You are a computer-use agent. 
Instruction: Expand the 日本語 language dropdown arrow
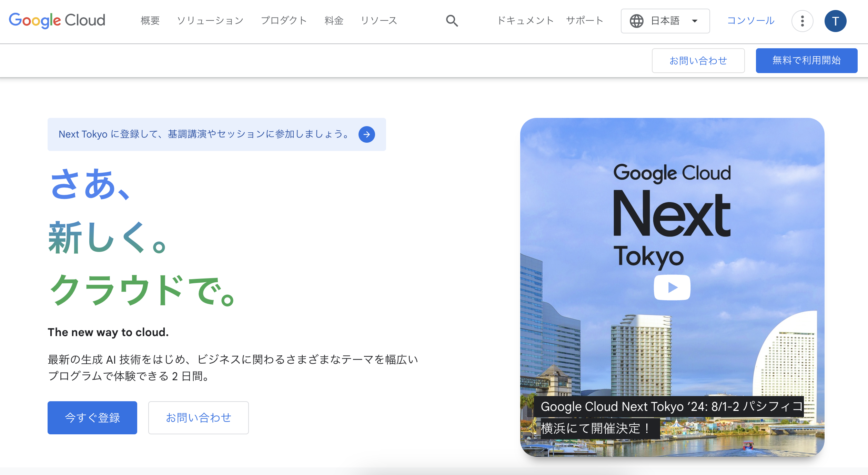click(x=695, y=21)
